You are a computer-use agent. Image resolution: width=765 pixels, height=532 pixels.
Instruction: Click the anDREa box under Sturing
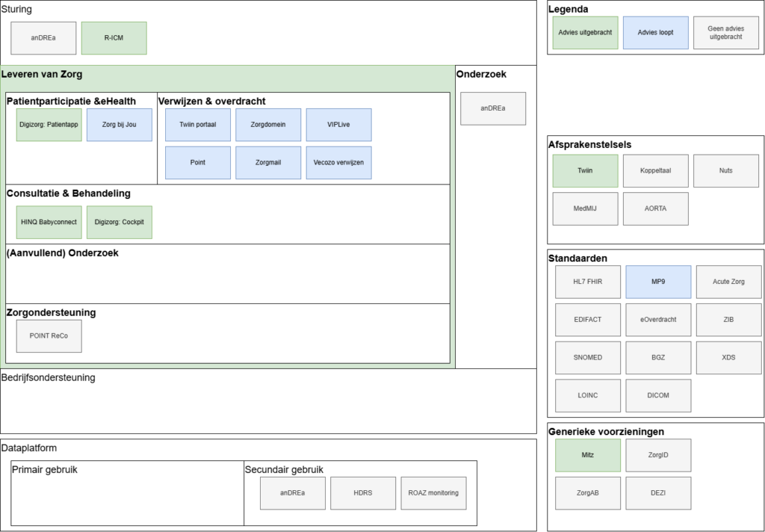pos(43,38)
